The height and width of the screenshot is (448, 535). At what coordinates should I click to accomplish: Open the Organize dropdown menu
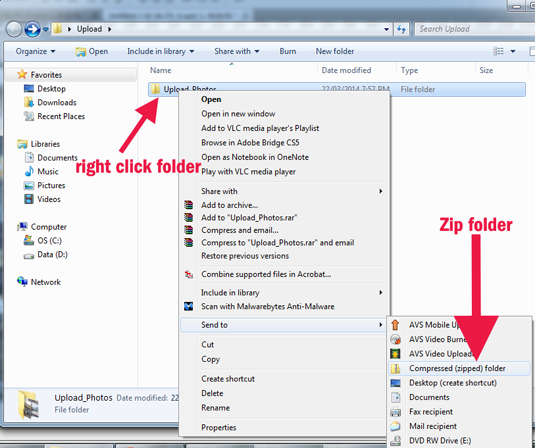(35, 51)
